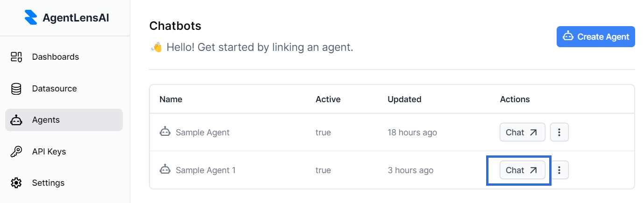Select the Sample Agent 1 row name
This screenshot has width=644, height=203.
205,170
